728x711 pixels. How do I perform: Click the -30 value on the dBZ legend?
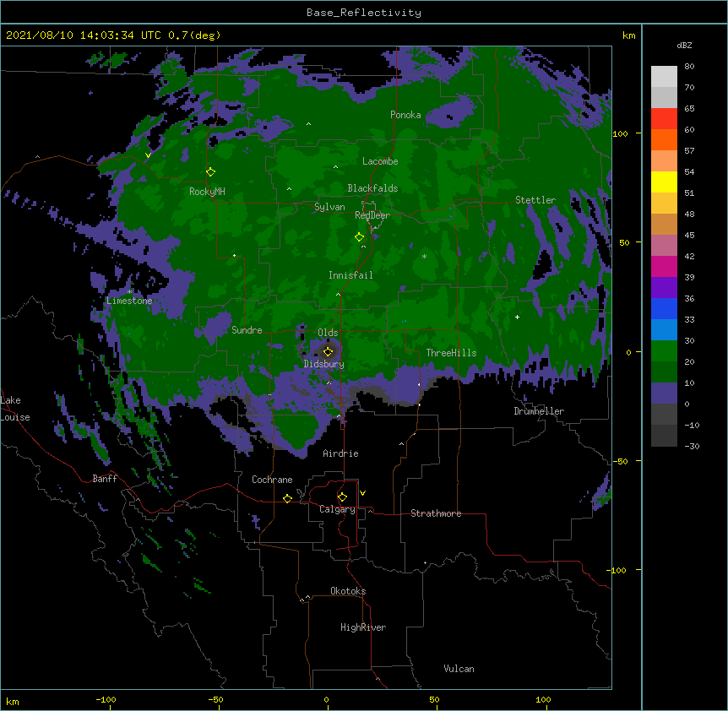(x=692, y=446)
